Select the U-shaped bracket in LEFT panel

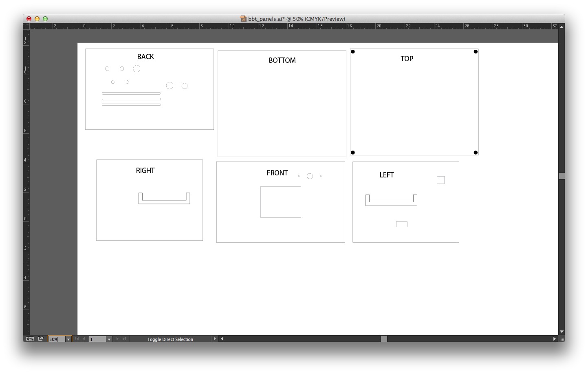(x=391, y=204)
